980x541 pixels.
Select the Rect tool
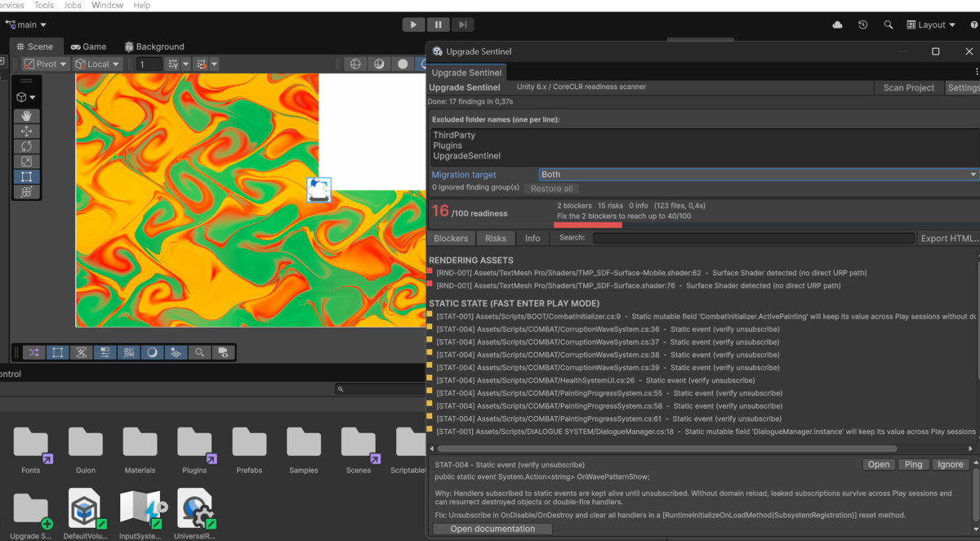click(26, 177)
